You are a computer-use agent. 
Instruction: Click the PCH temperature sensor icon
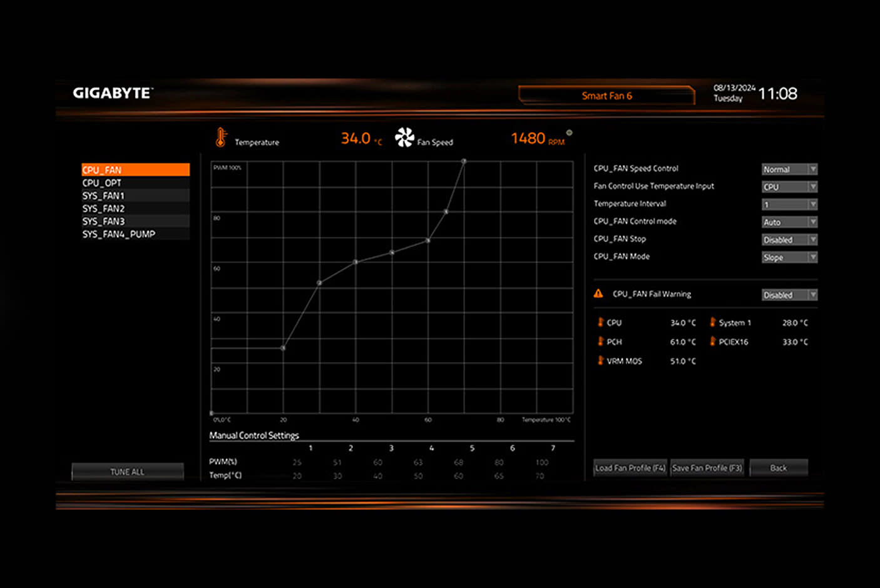[600, 342]
